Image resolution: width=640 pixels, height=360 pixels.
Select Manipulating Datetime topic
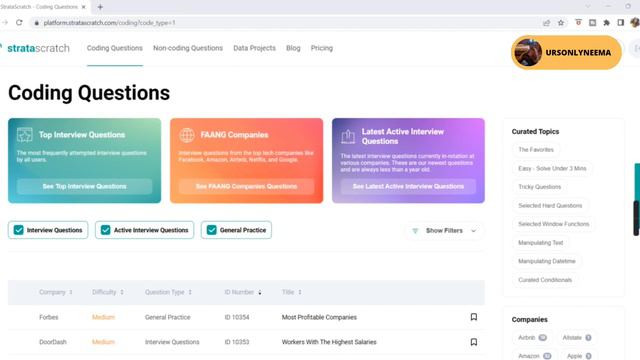(547, 261)
